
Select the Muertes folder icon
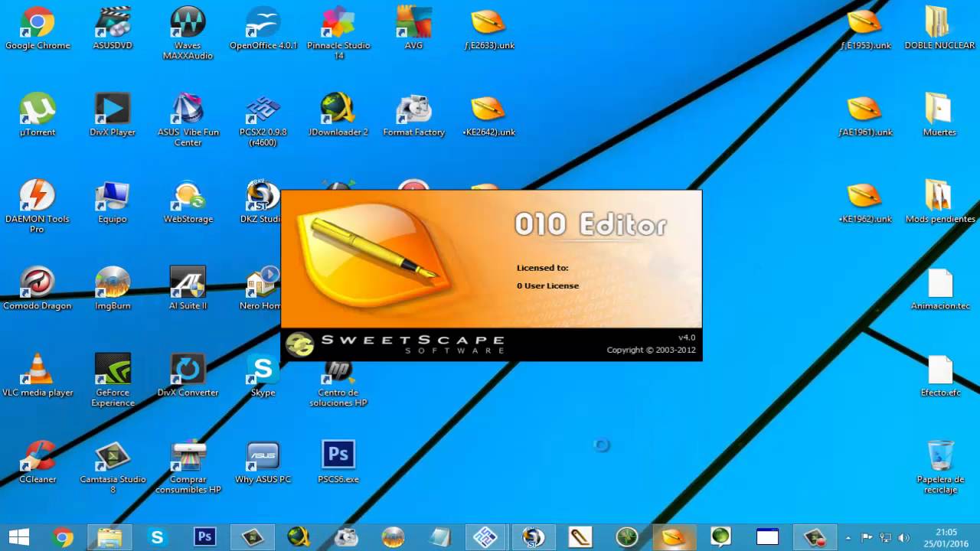tap(940, 115)
